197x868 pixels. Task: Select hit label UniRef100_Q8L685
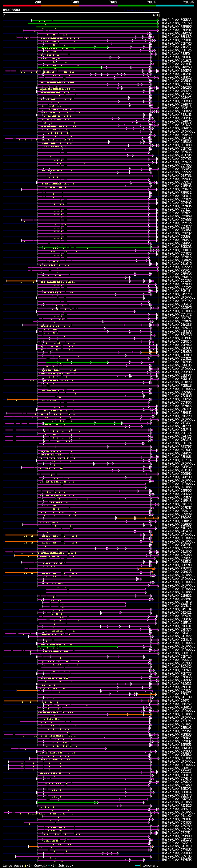coord(177,352)
